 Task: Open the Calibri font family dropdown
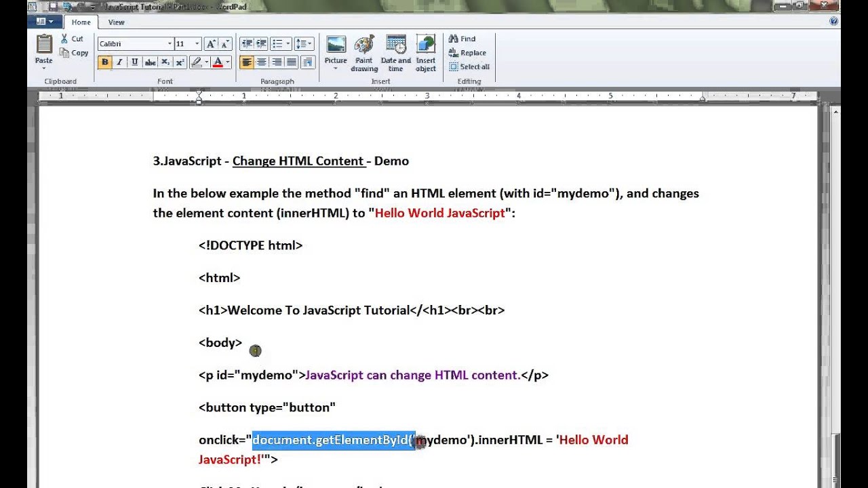coord(170,43)
